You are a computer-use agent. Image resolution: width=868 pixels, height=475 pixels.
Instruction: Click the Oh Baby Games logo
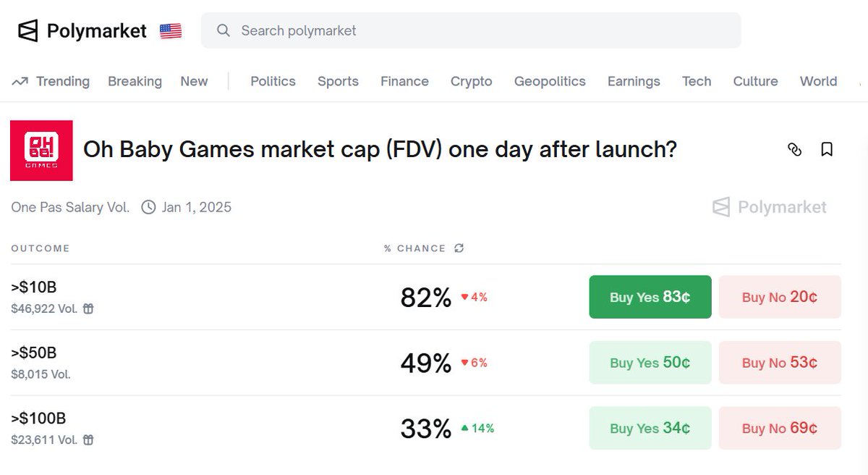tap(41, 151)
